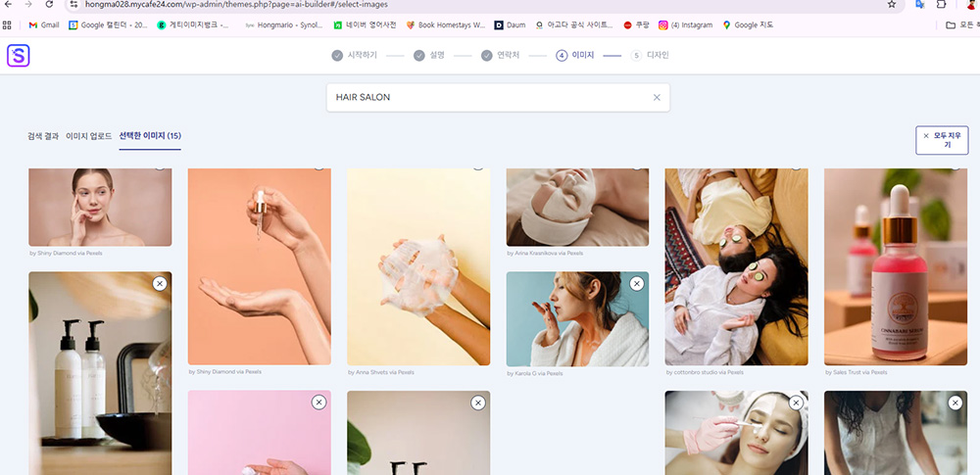Image resolution: width=980 pixels, height=475 pixels.
Task: Select the couple with cucumber eyes photo
Action: pos(736,266)
